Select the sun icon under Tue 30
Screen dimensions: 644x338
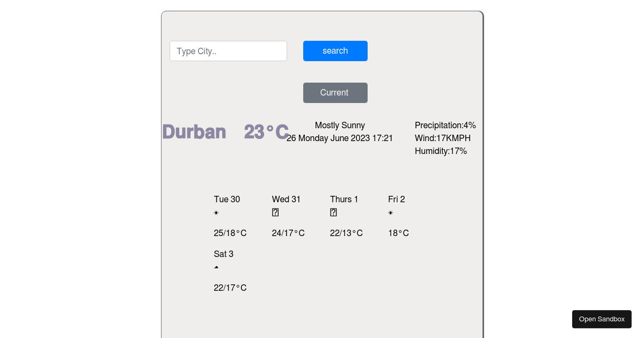tap(216, 212)
